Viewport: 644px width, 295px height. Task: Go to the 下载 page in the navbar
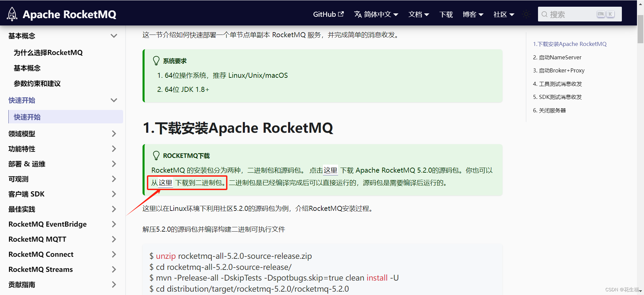coord(446,14)
